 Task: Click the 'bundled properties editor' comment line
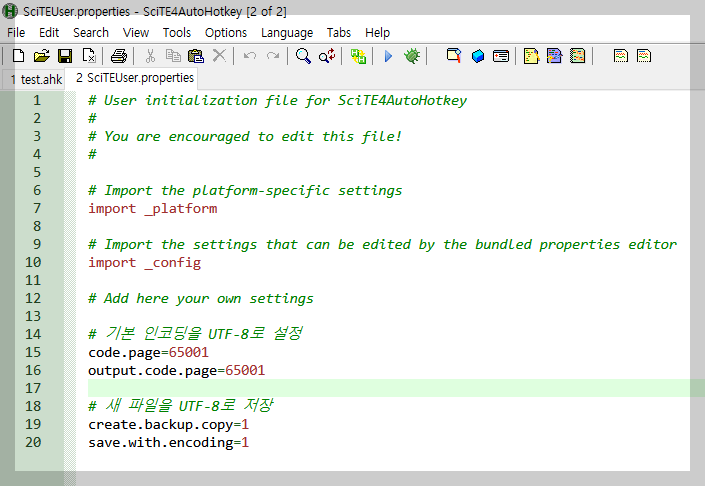coord(383,245)
